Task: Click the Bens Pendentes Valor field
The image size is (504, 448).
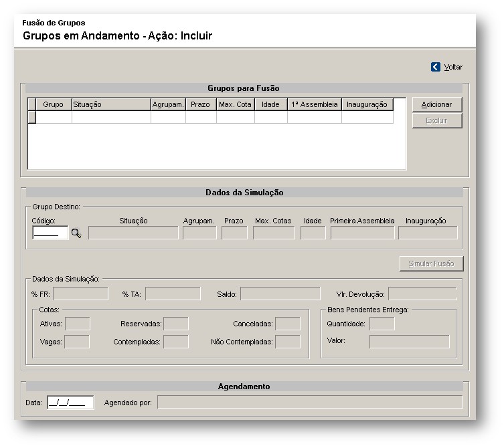Action: (410, 342)
